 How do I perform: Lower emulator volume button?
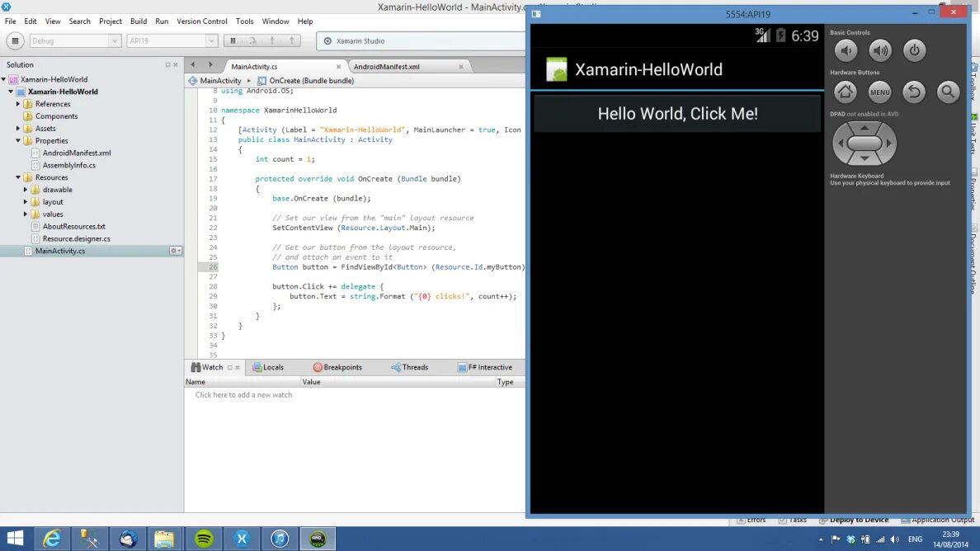pyautogui.click(x=846, y=50)
